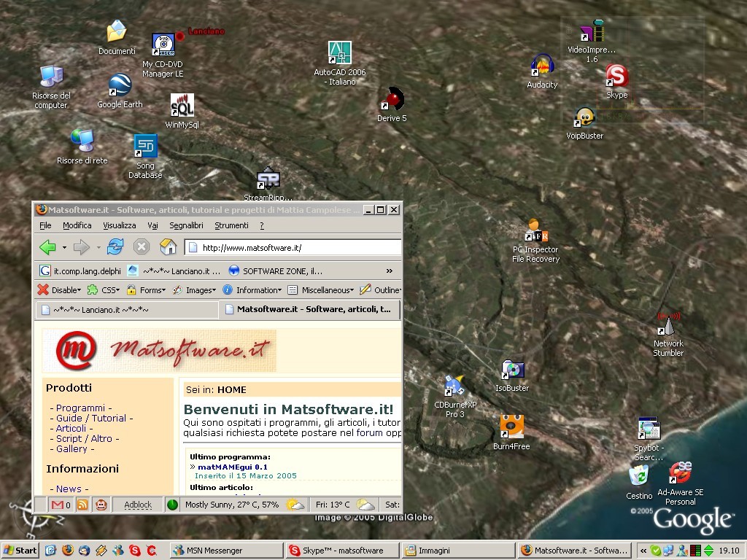Click the Fri: 13° C forecast entry
747x560 pixels.
pyautogui.click(x=333, y=505)
